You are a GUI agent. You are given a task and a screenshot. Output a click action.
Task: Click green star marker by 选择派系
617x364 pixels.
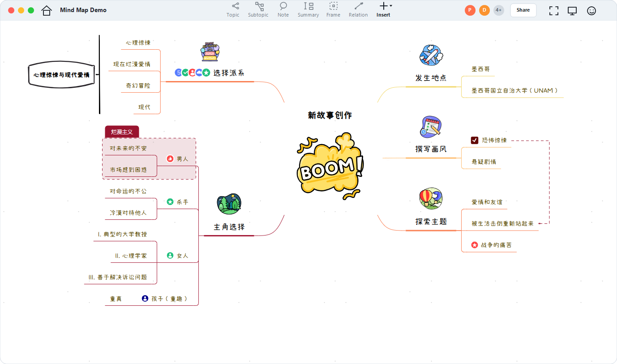click(206, 73)
